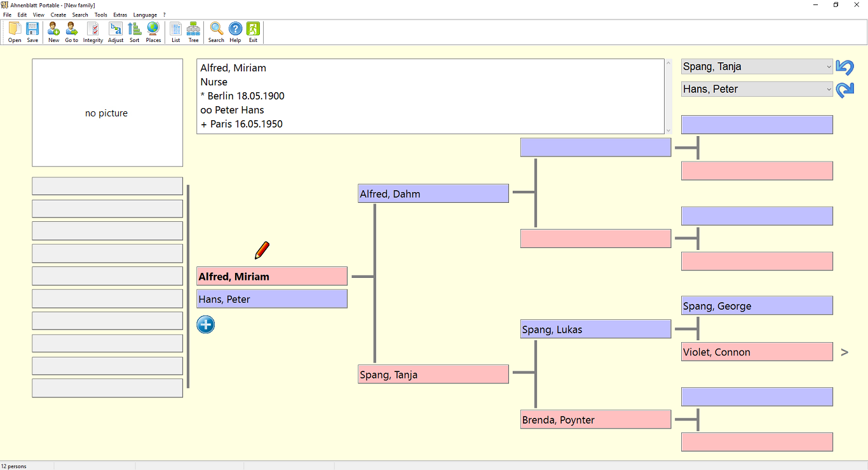Click the Places globe icon
Screen dimensions: 868x470
(x=153, y=32)
